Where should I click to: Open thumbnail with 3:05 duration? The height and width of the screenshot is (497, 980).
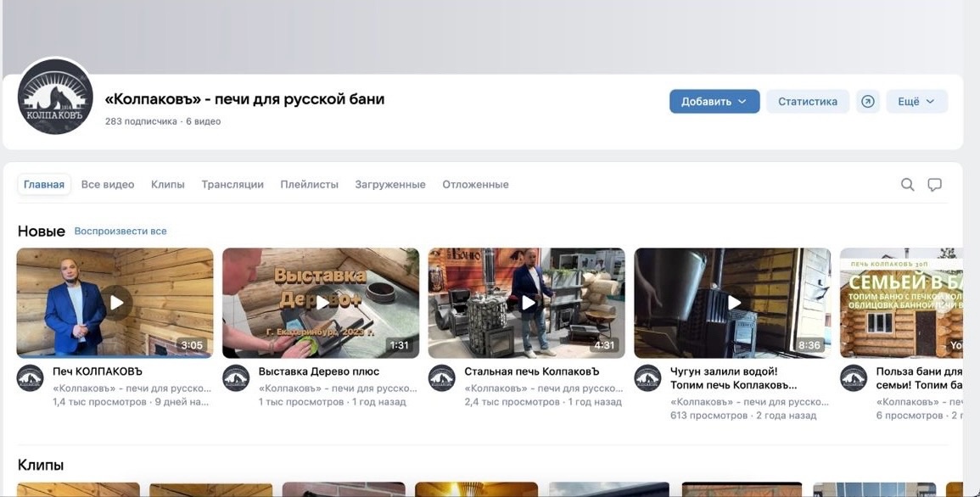(115, 303)
